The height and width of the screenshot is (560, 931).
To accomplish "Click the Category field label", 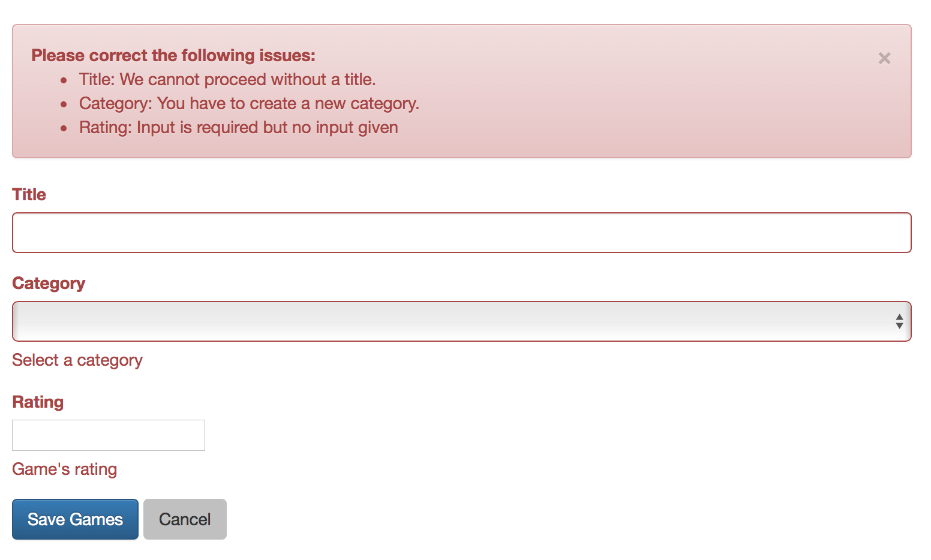I will 49,283.
